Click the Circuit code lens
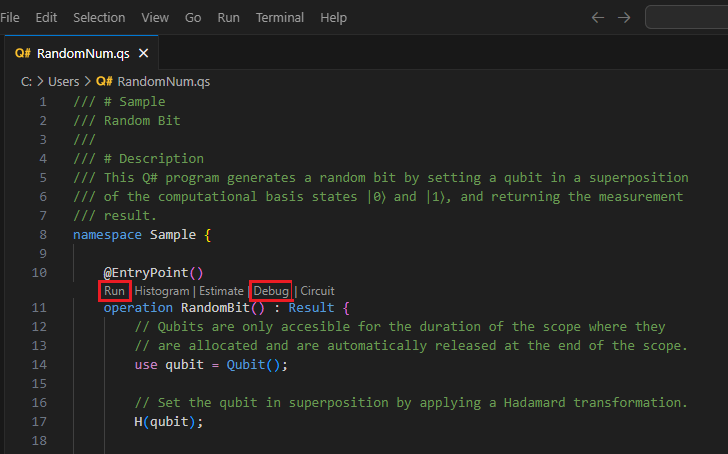This screenshot has width=728, height=454. click(317, 291)
